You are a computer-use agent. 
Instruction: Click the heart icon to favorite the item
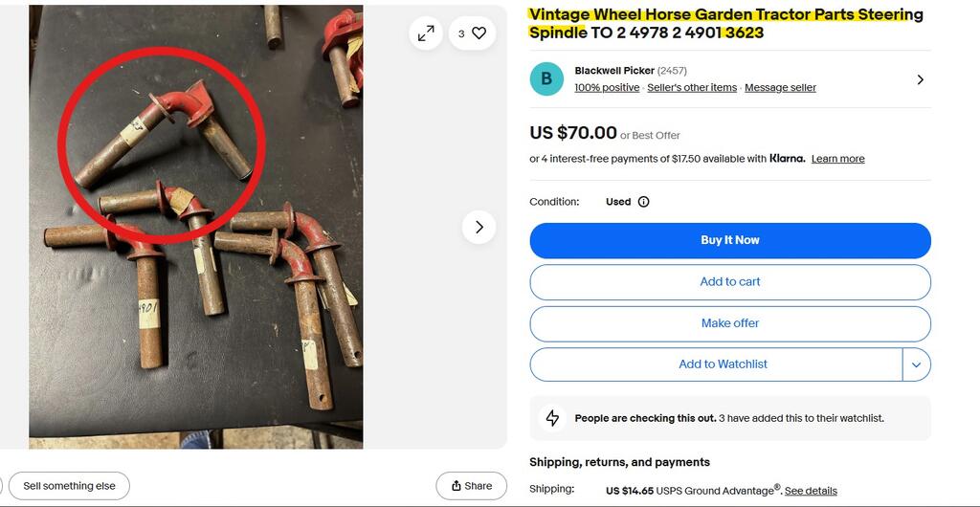479,33
